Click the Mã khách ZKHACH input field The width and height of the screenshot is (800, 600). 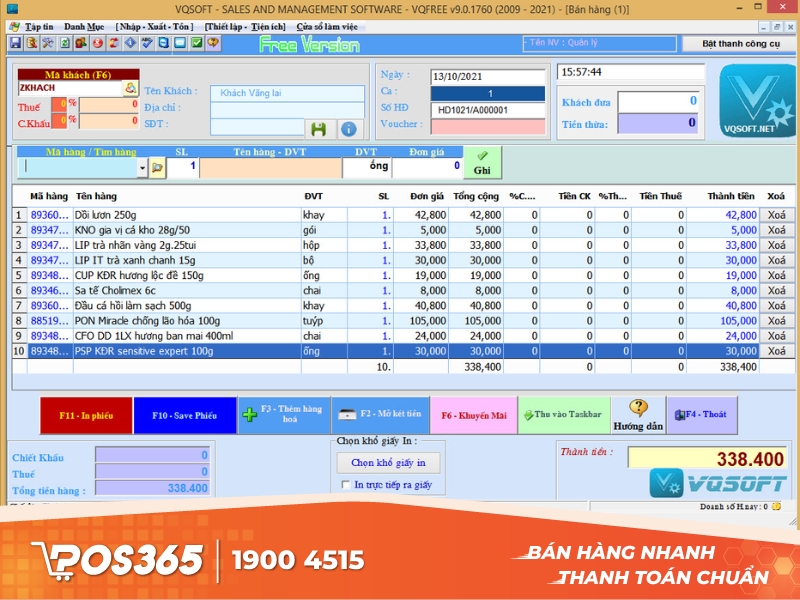click(x=70, y=88)
